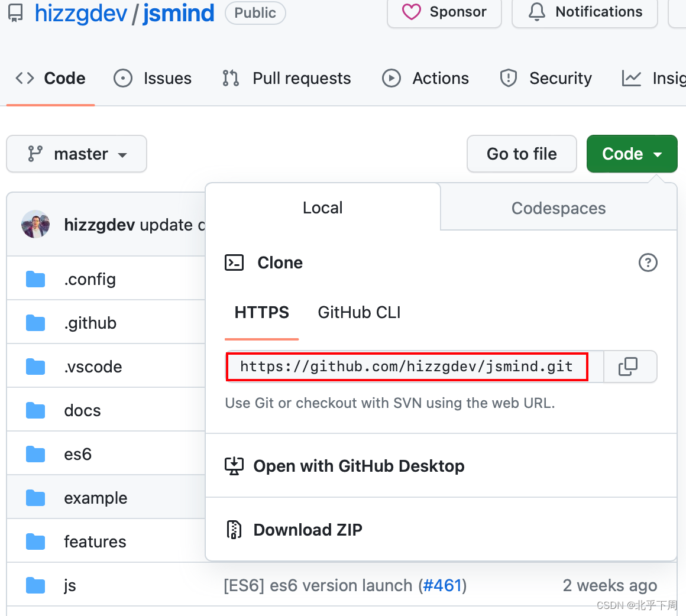Viewport: 686px width, 616px height.
Task: Select the Local tab
Action: point(323,208)
